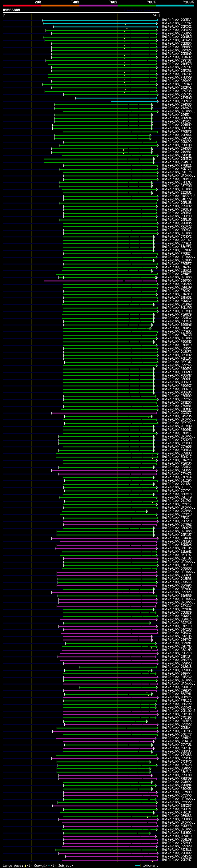Open the UniRef100_Q8W594 entry
This screenshot has height=868, width=197.
(x=177, y=118)
